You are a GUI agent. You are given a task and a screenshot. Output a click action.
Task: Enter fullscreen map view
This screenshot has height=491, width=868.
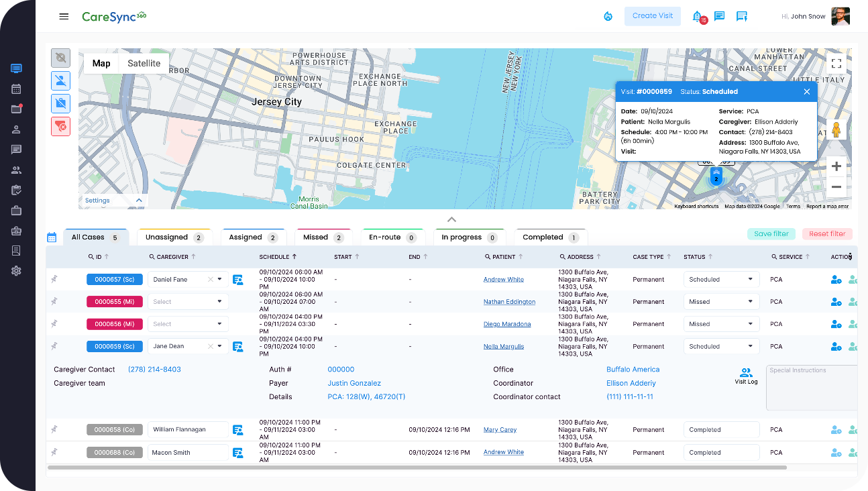click(x=836, y=64)
